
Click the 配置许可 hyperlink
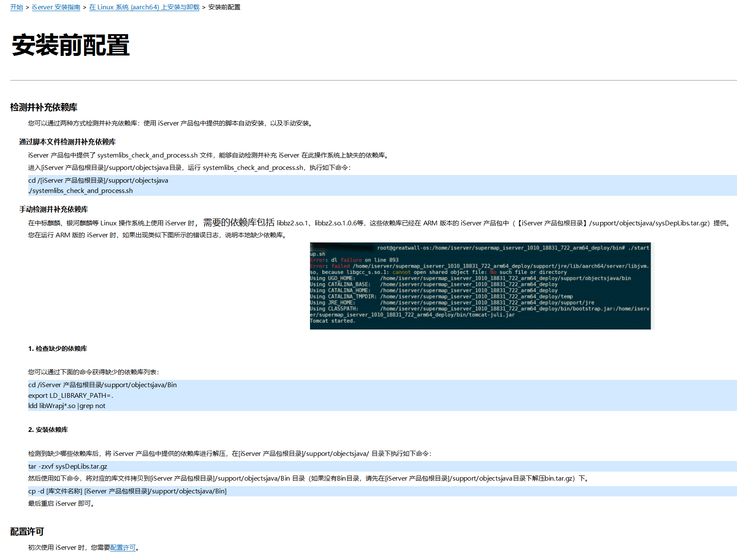[123, 548]
